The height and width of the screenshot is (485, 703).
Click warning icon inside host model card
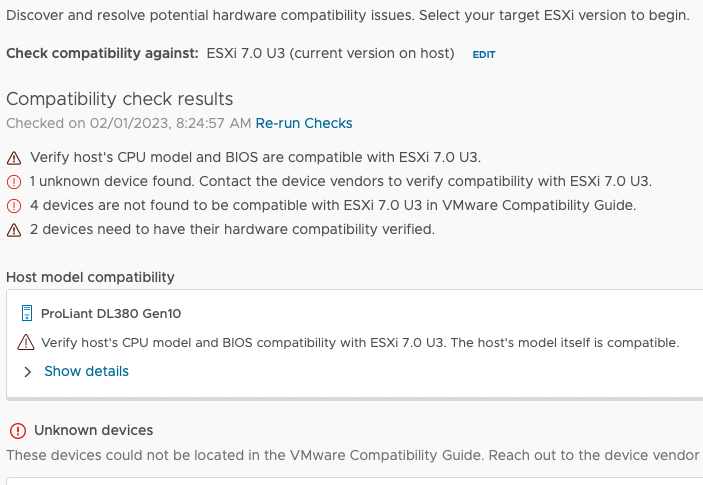pos(26,342)
